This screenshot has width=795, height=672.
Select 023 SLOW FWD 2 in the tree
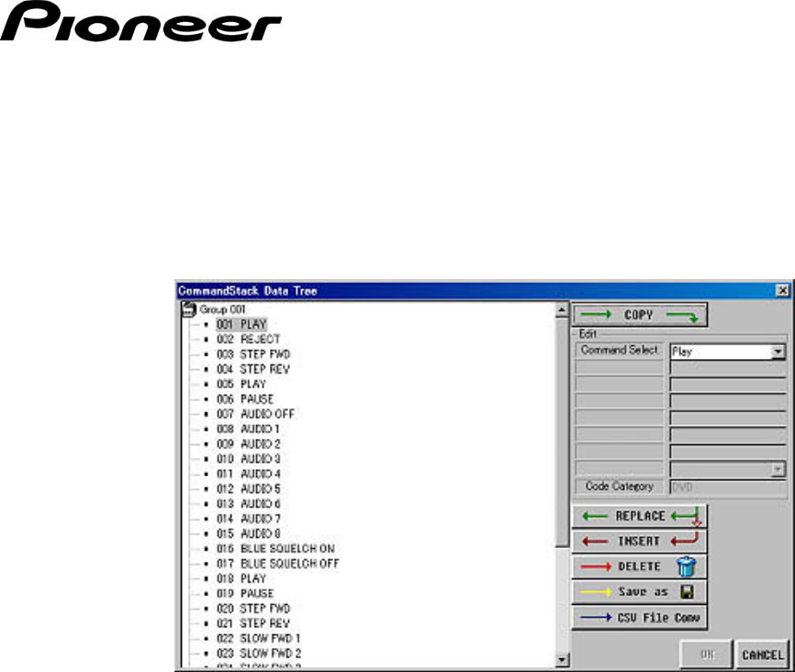pos(259,654)
